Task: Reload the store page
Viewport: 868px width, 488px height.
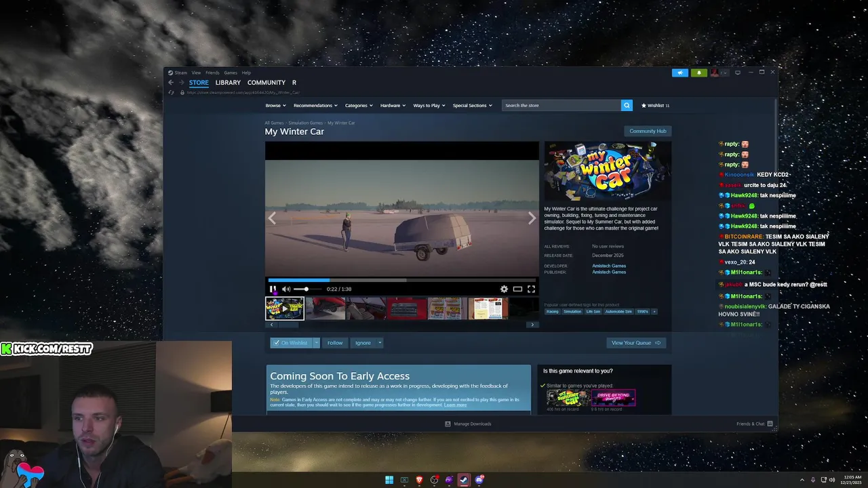Action: [171, 92]
